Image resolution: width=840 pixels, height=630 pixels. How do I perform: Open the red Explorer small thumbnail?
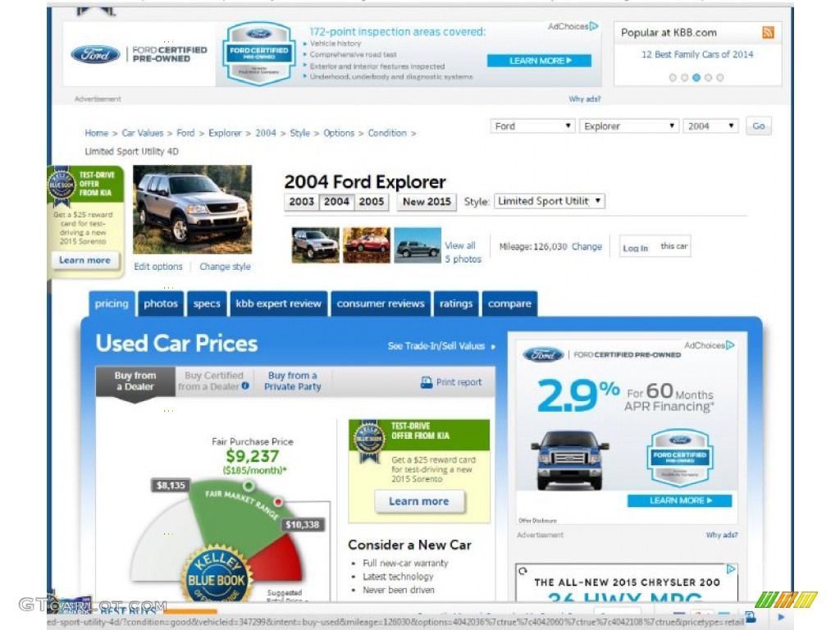367,244
